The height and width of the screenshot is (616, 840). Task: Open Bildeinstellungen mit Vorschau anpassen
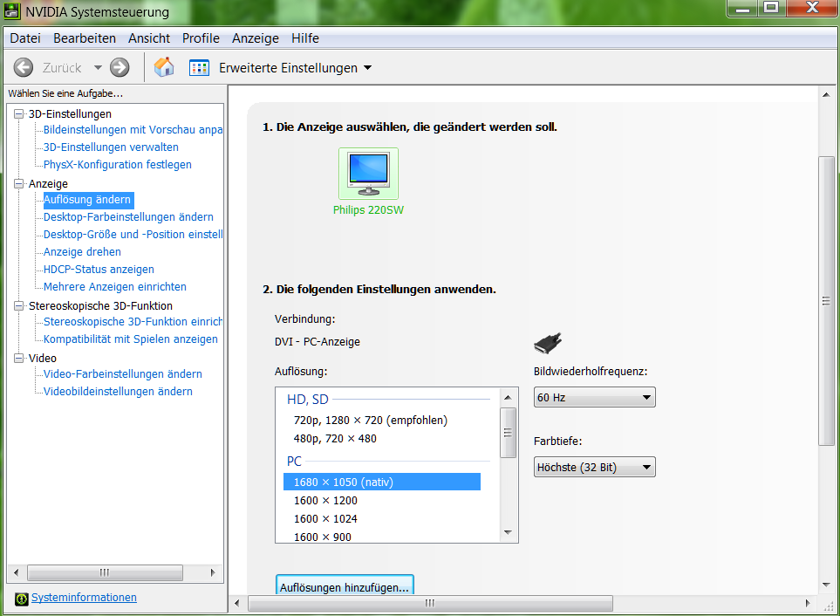point(133,130)
